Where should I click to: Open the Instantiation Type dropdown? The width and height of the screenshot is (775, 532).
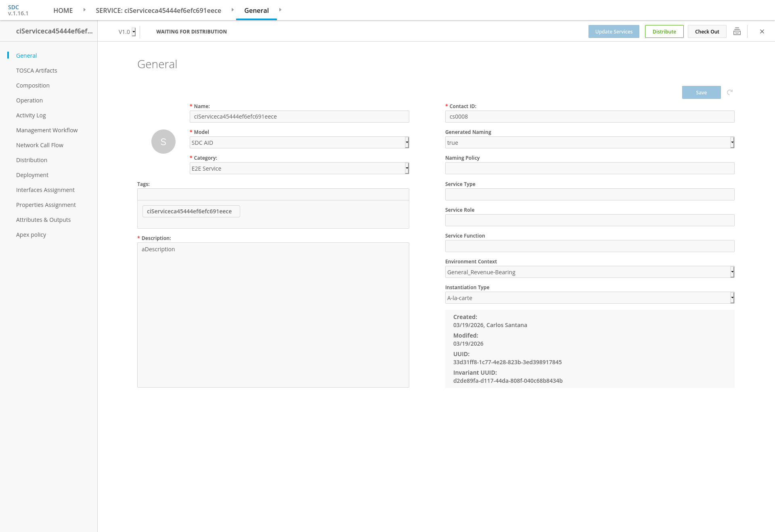(x=589, y=298)
